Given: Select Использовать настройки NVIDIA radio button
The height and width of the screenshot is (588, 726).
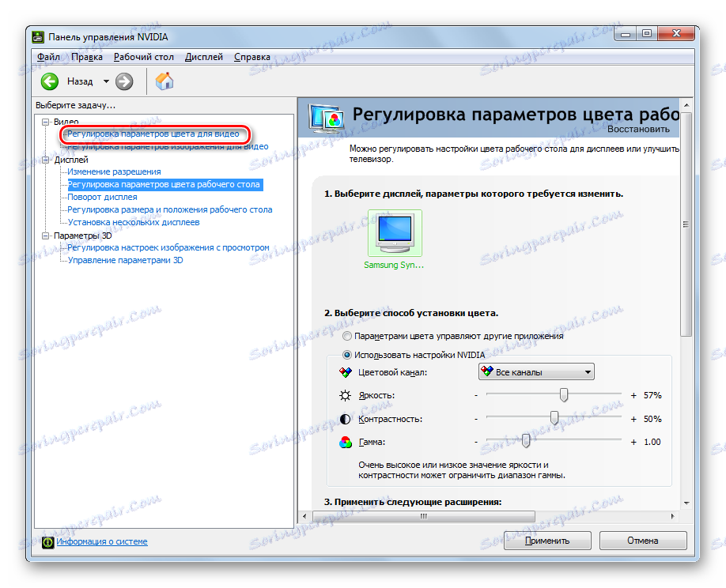Looking at the screenshot, I should (x=347, y=355).
